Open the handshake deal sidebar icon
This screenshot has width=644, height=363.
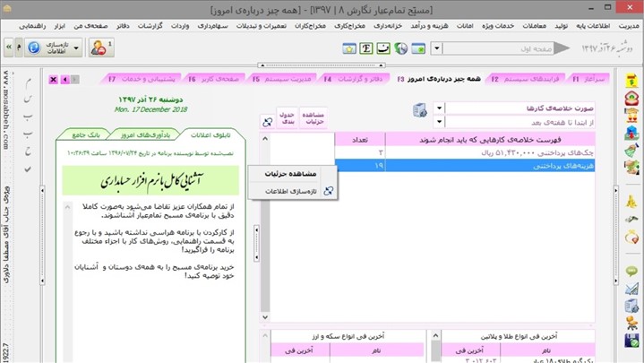point(631,168)
